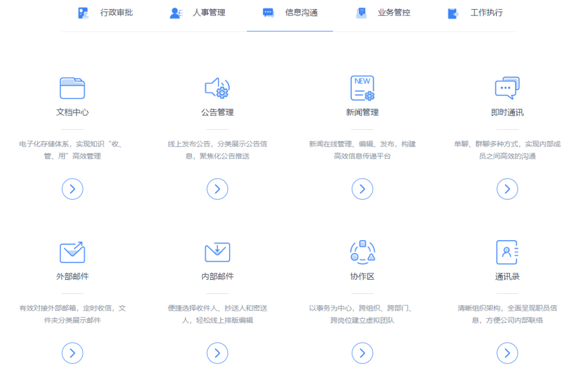Open the 即时通讯 chat bubbles icon
Viewport: 588px width, 383px height.
point(507,87)
